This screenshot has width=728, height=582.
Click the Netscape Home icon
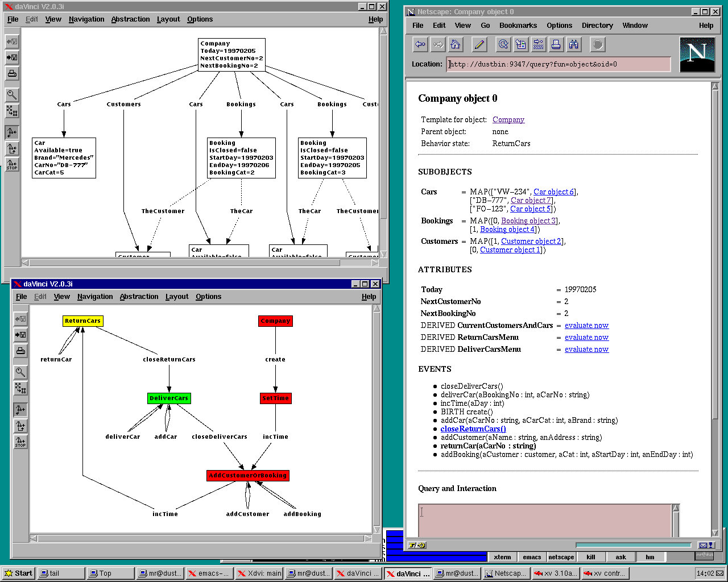455,44
